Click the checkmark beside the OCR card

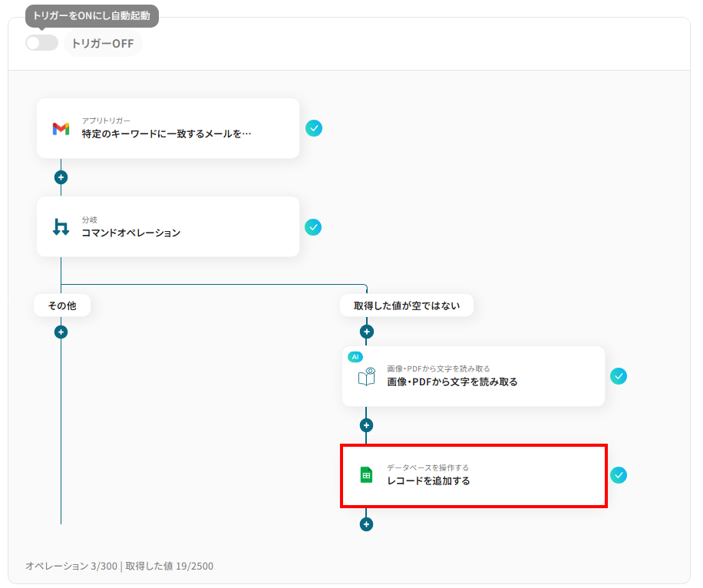pyautogui.click(x=619, y=376)
